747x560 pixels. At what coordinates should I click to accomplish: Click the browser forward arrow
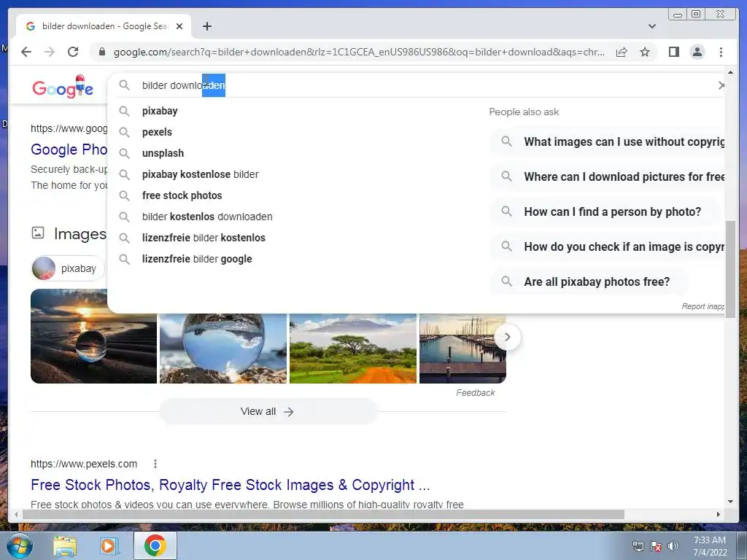click(50, 52)
